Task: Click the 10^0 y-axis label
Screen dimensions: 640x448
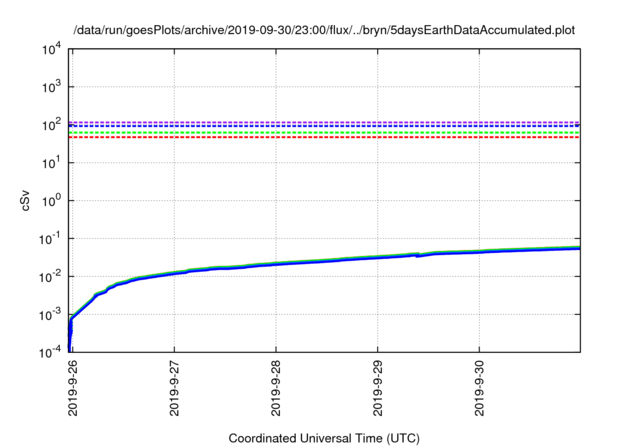Action: coord(52,201)
